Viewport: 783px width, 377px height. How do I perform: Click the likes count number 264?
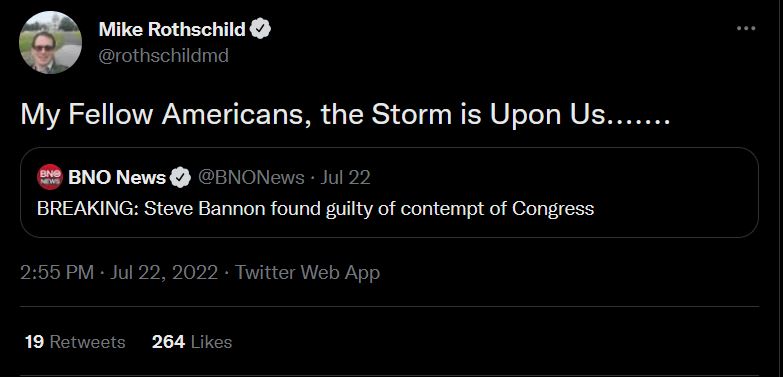pos(168,342)
